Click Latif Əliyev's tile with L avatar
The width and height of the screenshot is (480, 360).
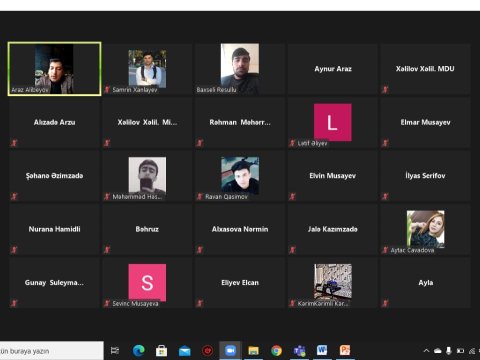point(333,122)
